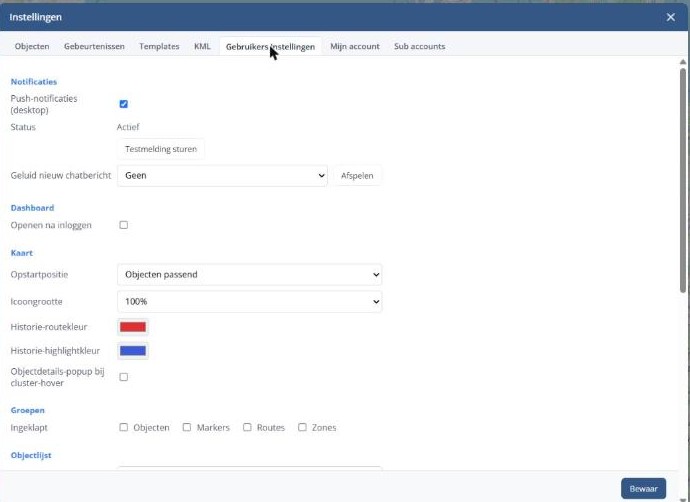
Task: Save settings with Bewaar button
Action: click(643, 489)
